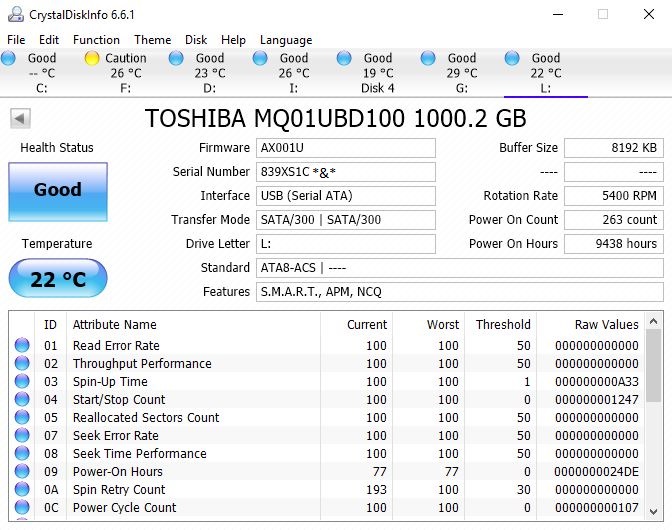Go to previous disk with left arrow button
The width and height of the screenshot is (672, 530).
20,118
